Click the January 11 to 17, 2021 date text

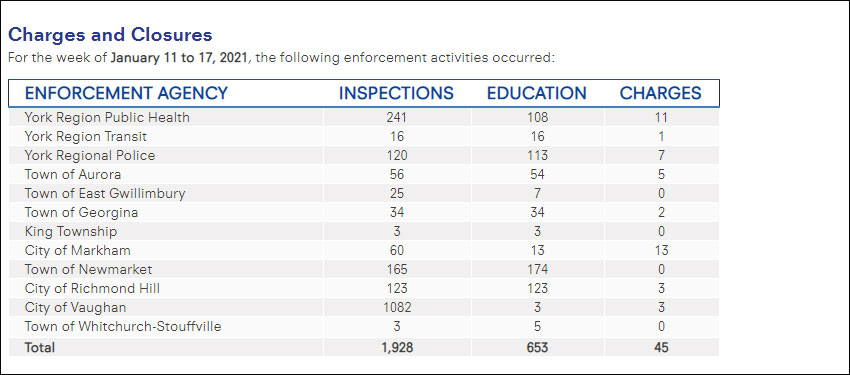tap(179, 58)
